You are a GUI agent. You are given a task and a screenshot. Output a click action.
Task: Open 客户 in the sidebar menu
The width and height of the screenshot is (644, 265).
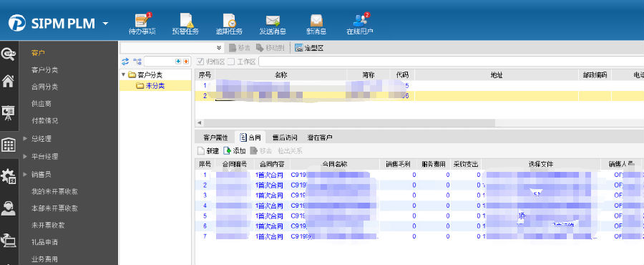38,52
